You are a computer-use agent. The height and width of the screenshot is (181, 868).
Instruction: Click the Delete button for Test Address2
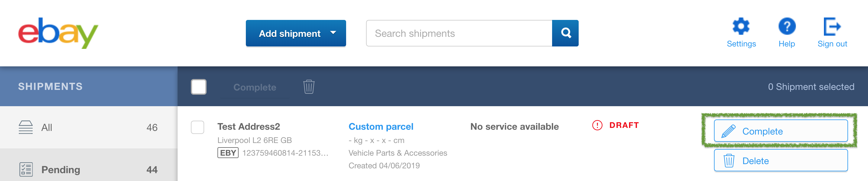point(781,160)
